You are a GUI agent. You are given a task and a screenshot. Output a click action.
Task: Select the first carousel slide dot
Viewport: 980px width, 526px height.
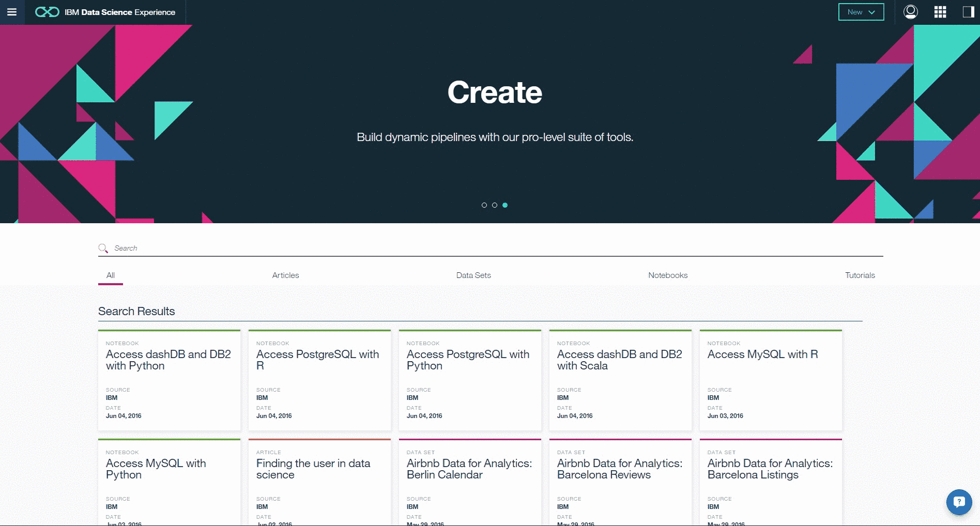[x=484, y=205]
